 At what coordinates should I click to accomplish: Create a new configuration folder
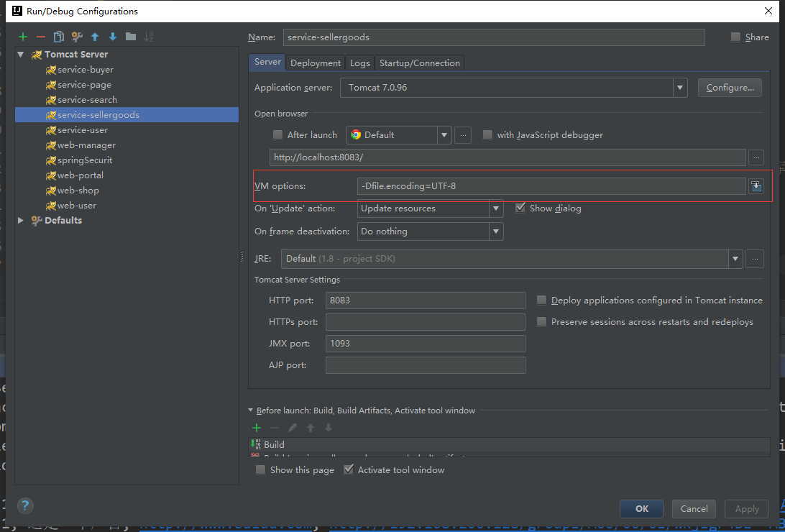[x=131, y=37]
